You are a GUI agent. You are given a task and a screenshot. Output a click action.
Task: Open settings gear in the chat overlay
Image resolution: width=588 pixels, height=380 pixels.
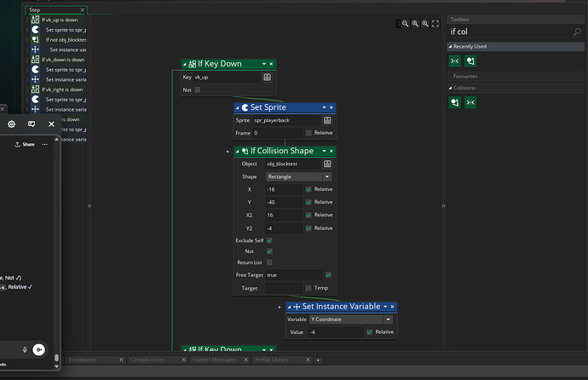(x=12, y=124)
